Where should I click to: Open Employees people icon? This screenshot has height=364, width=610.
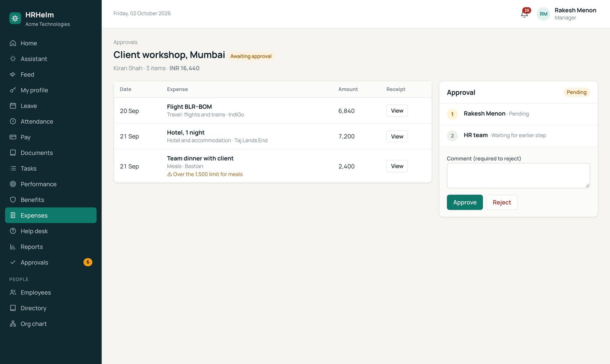tap(13, 292)
